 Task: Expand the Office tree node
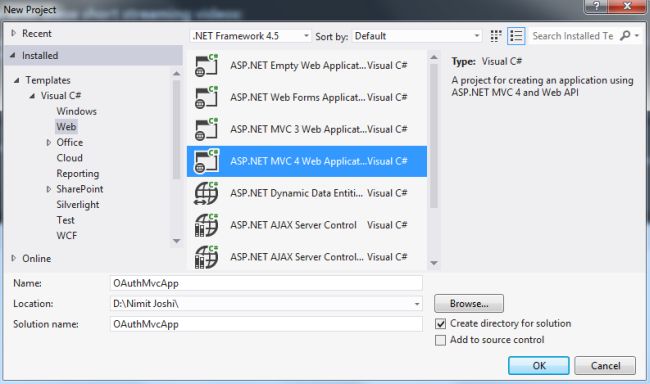pyautogui.click(x=49, y=142)
